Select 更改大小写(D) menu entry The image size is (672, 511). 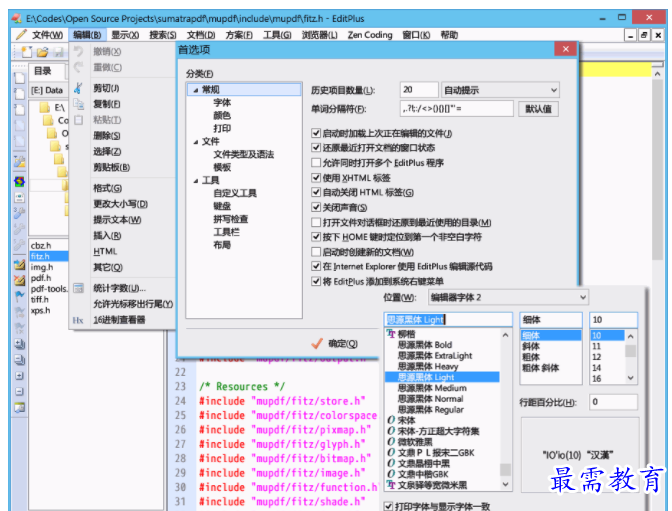click(x=120, y=204)
